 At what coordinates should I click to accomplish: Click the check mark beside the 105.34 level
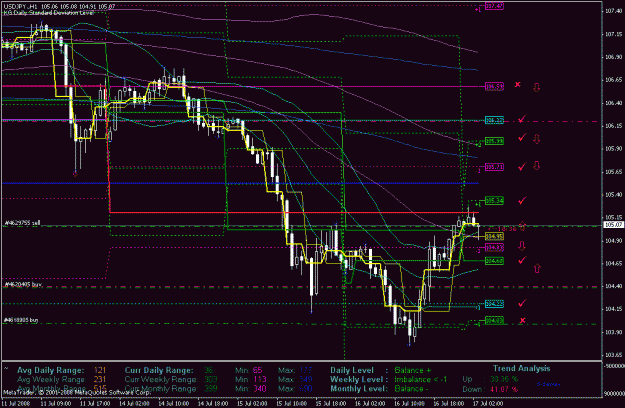(522, 200)
